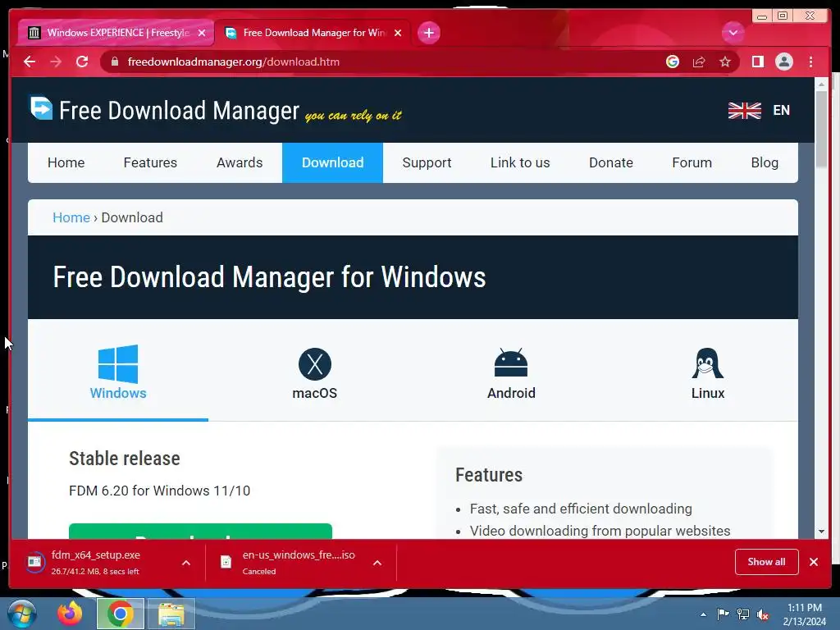Click the muted volume tray icon
The image size is (840, 630).
pos(763,614)
